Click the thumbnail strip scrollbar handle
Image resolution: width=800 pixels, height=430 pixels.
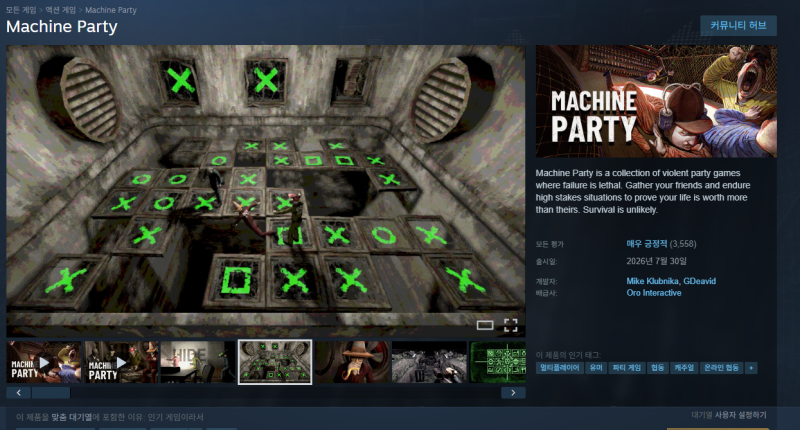pyautogui.click(x=51, y=393)
